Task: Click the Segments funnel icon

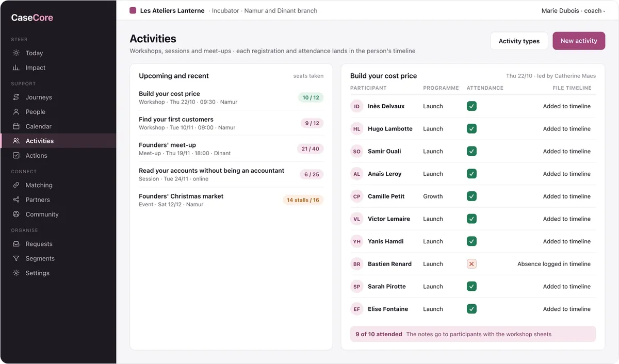Action: 16,258
